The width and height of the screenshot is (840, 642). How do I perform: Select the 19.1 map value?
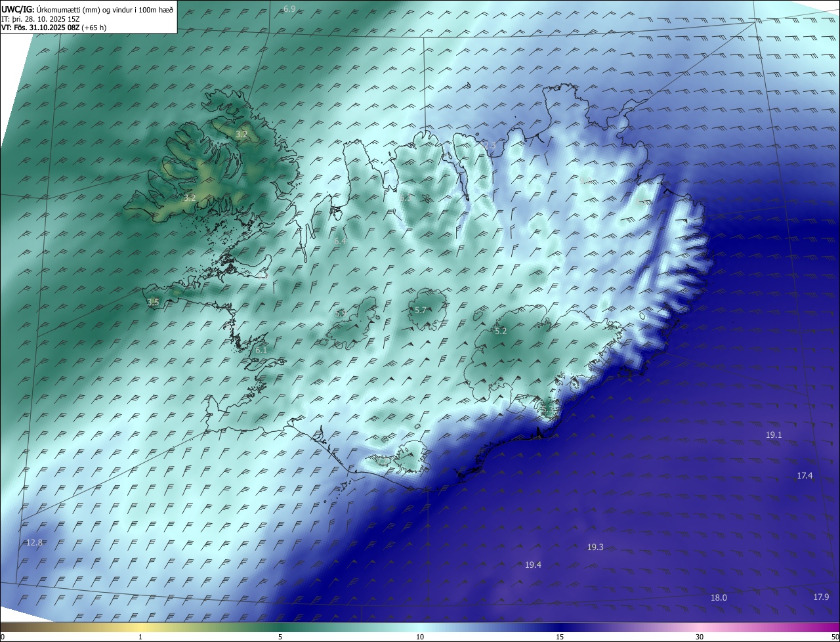774,435
